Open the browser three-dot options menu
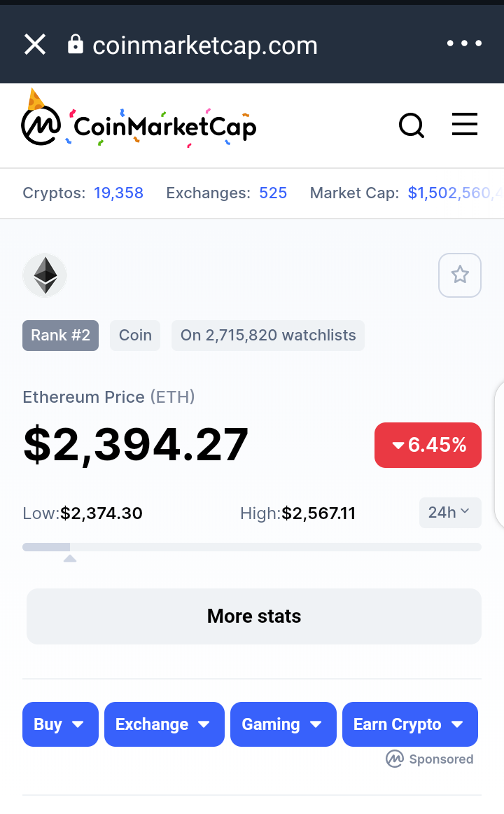This screenshot has width=504, height=814. pos(465,43)
